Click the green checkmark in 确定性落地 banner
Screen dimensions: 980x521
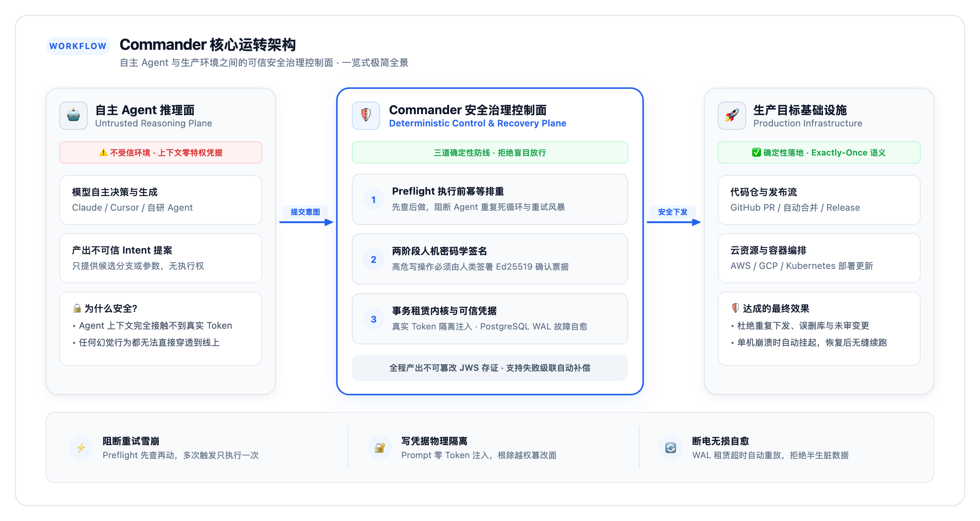(756, 152)
